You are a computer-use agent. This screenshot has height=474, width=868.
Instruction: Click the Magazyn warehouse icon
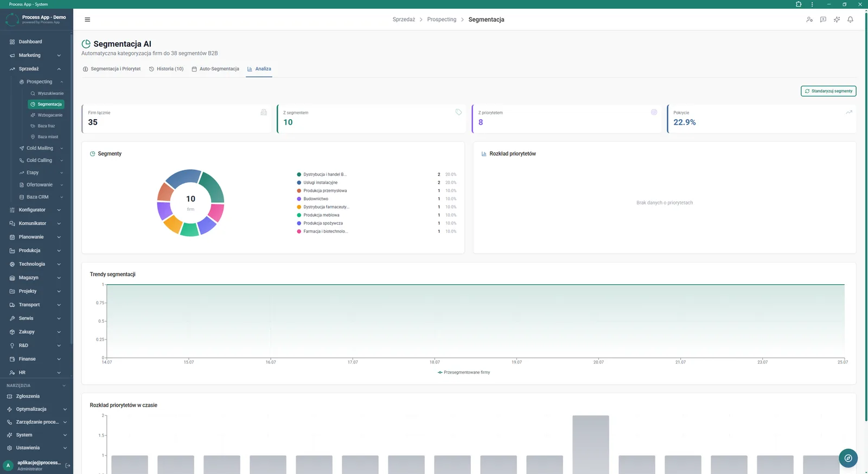coord(12,278)
